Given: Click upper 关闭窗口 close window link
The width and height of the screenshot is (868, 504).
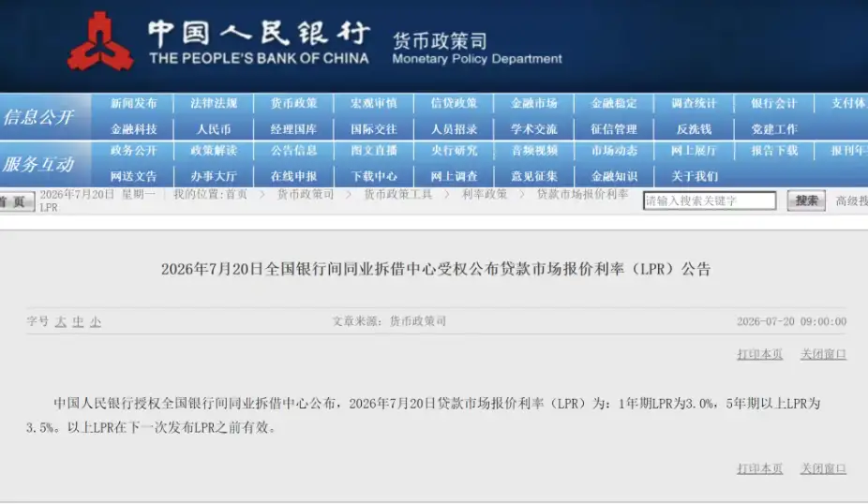Looking at the screenshot, I should (x=823, y=354).
